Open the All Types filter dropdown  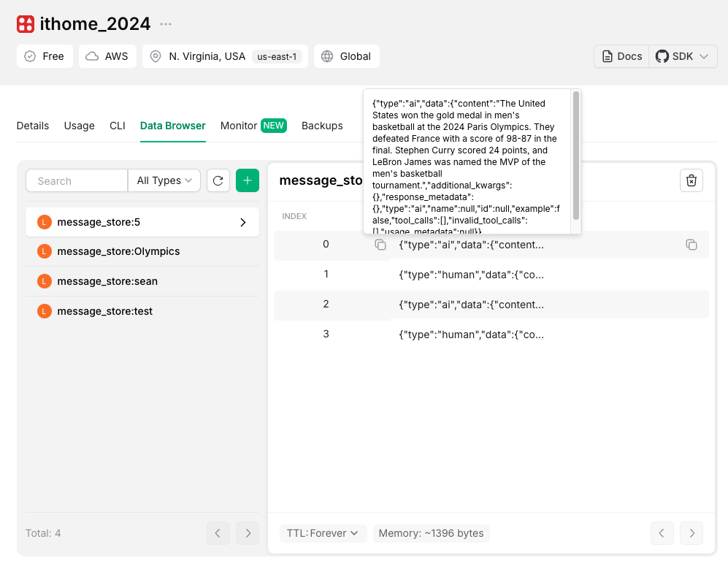[x=164, y=180]
